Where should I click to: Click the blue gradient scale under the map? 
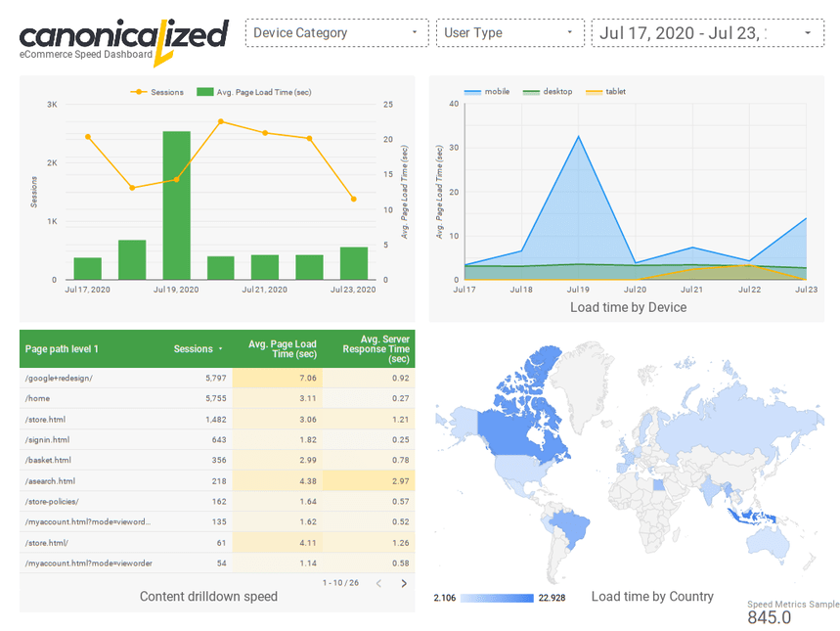click(499, 595)
